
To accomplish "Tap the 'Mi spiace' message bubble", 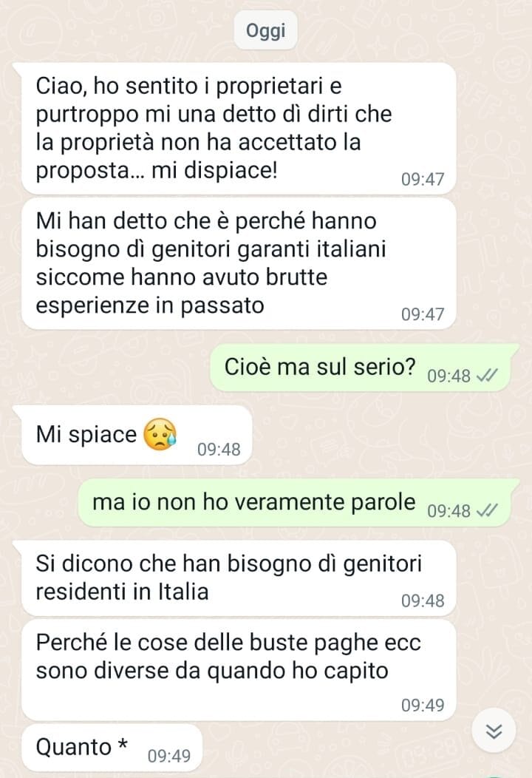I will (137, 435).
